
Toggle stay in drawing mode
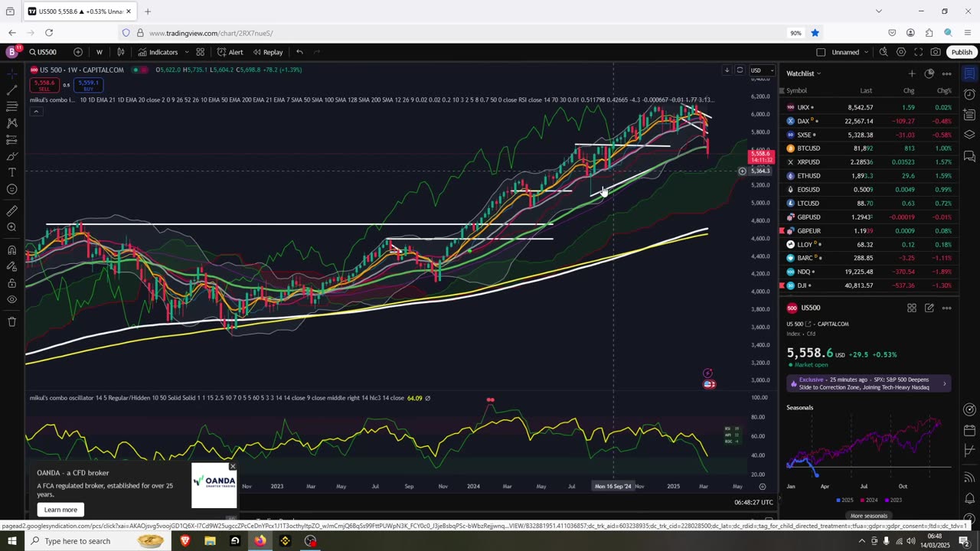11,266
